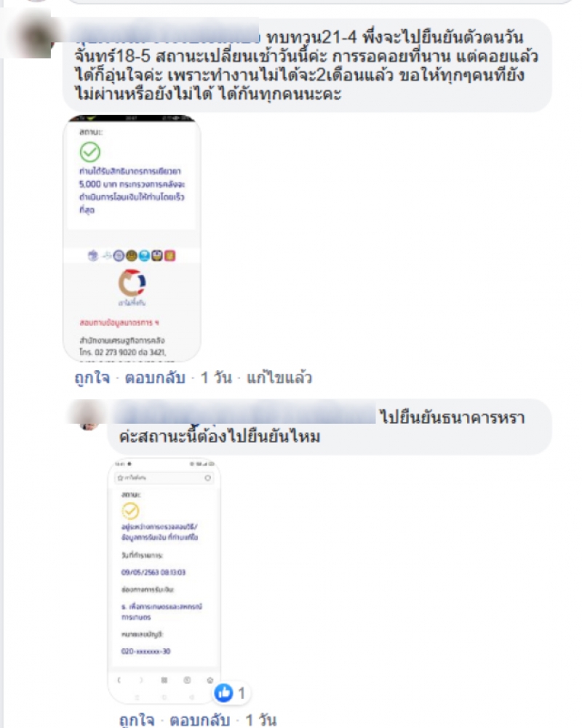
Task: Open first commenter's profile picture
Action: click(33, 36)
